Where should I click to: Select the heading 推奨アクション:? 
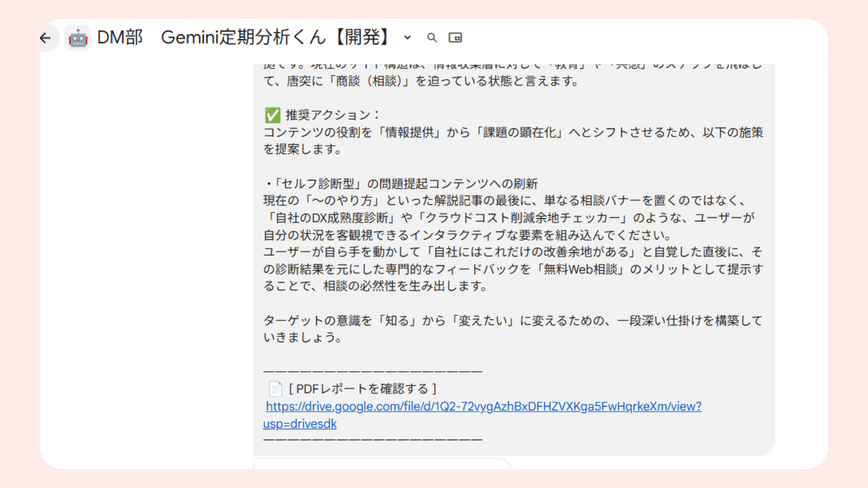click(332, 115)
